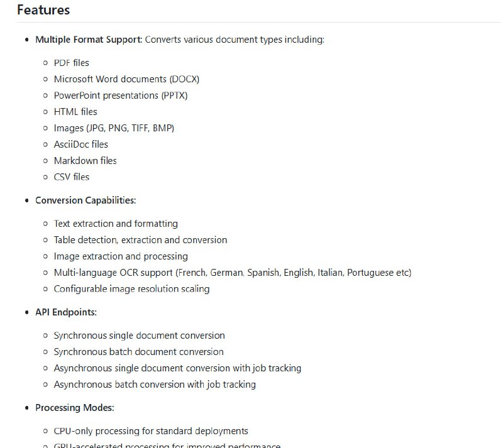Click the AsciiDoc files item
The image size is (503, 448).
(x=81, y=145)
